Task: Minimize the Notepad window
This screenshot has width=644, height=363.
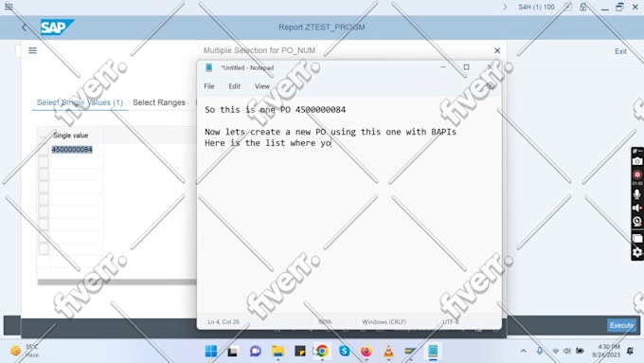Action: 443,67
